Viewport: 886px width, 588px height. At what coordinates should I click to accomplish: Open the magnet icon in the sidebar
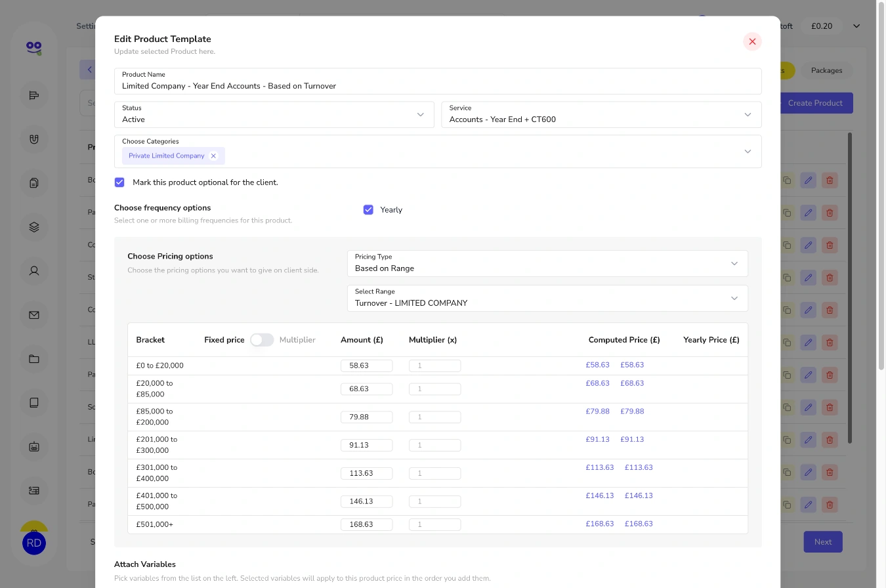[34, 139]
